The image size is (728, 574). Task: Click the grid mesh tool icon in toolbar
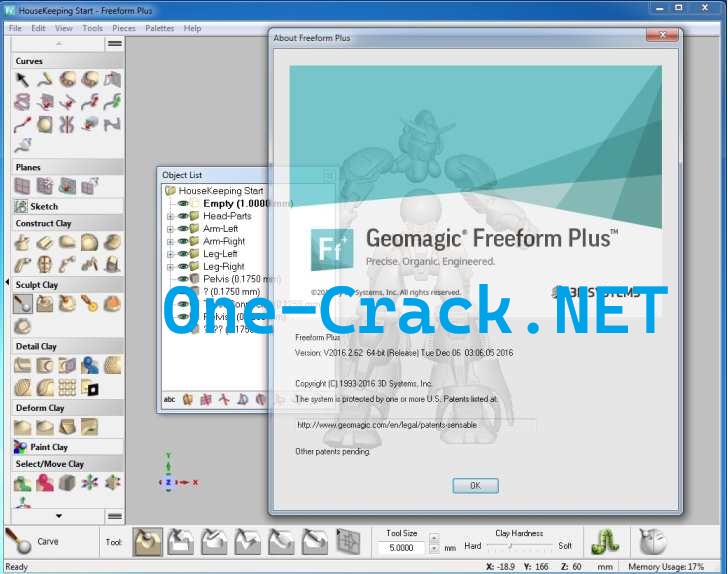(348, 542)
